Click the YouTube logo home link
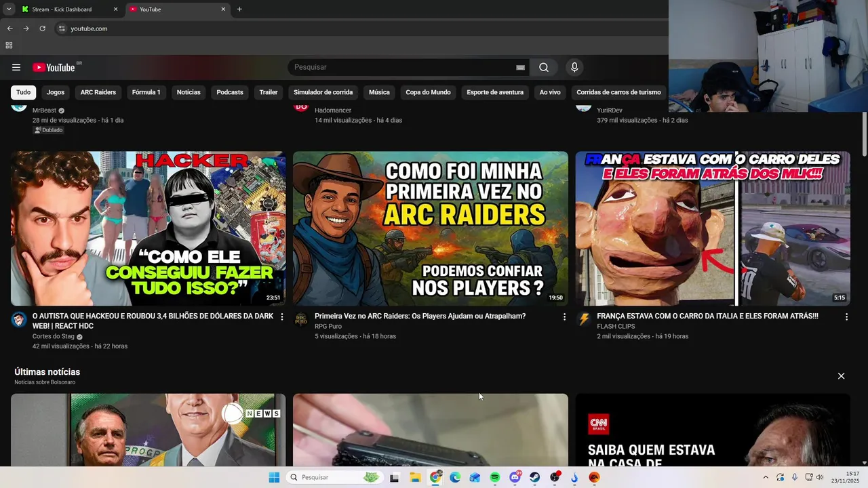 pyautogui.click(x=54, y=67)
